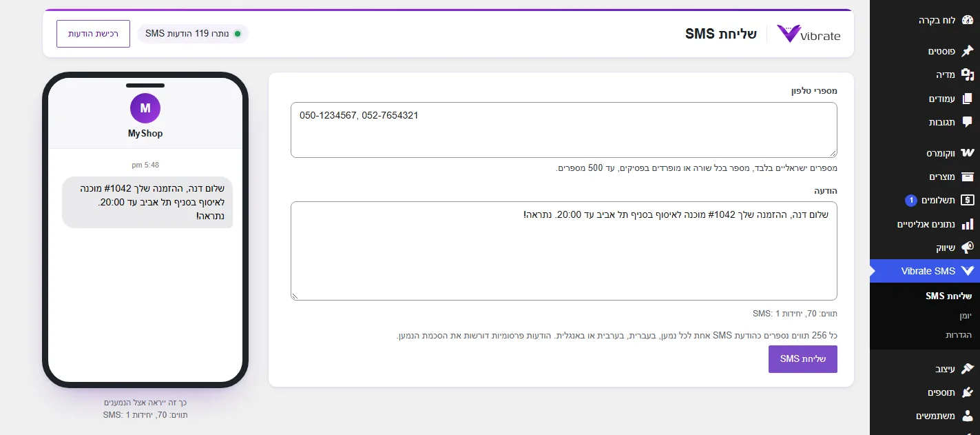Open the לוח בקרה dashboard menu

(x=937, y=21)
